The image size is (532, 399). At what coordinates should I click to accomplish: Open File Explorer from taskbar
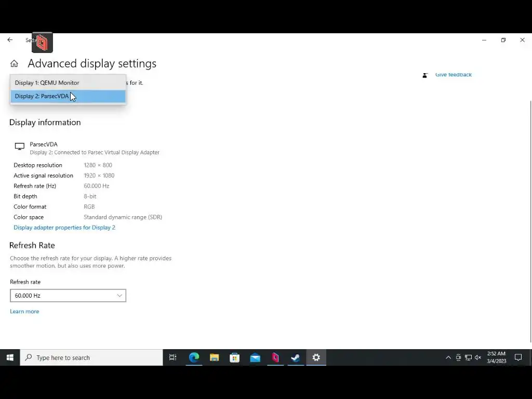click(x=214, y=357)
